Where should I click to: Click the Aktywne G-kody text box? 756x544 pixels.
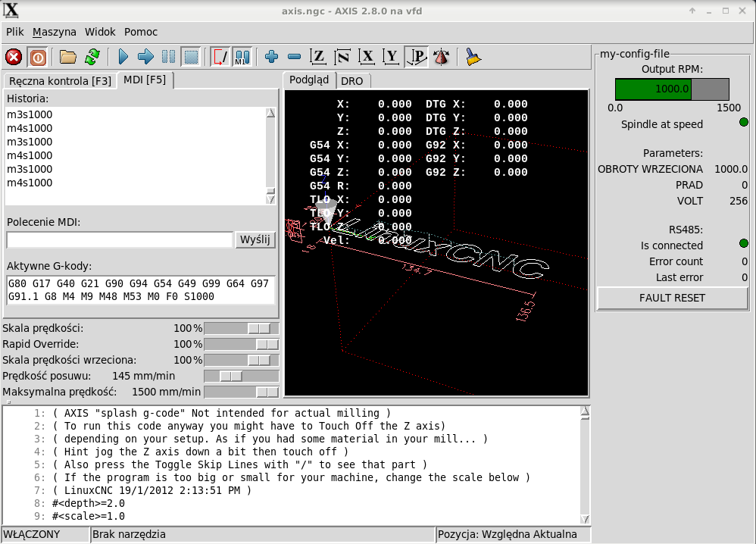tap(141, 290)
